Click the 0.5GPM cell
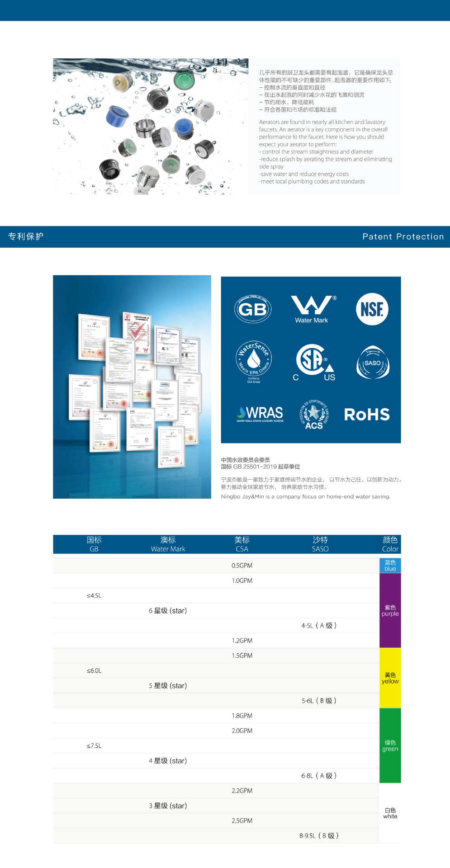 click(242, 566)
